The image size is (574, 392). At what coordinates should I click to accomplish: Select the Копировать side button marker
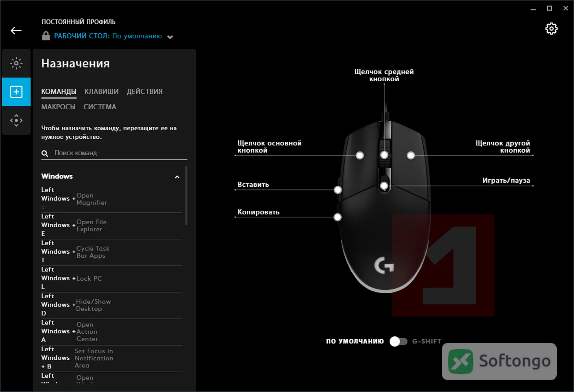tap(338, 217)
